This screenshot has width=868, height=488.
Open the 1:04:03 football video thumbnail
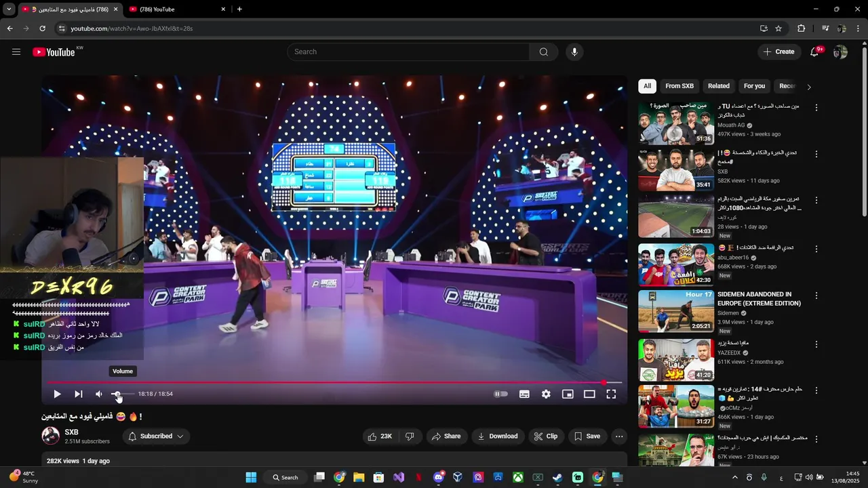(x=676, y=216)
